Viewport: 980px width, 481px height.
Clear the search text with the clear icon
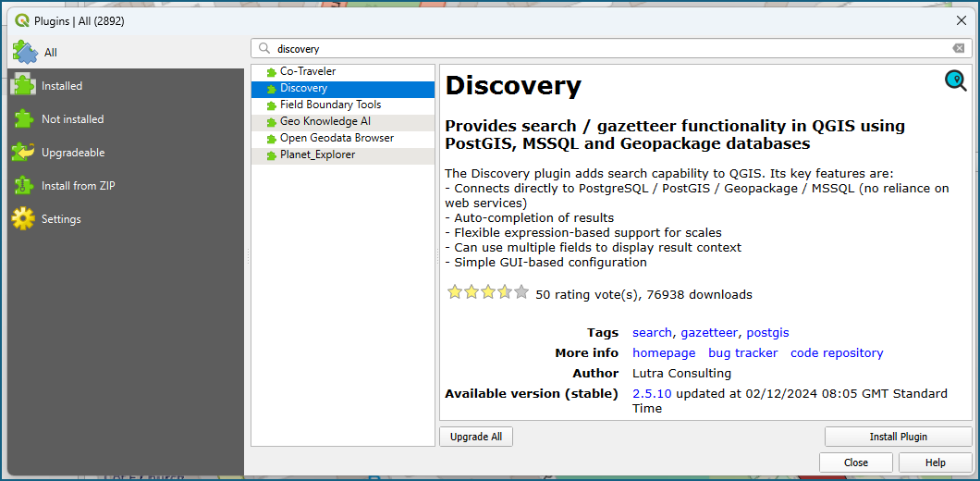coord(958,48)
